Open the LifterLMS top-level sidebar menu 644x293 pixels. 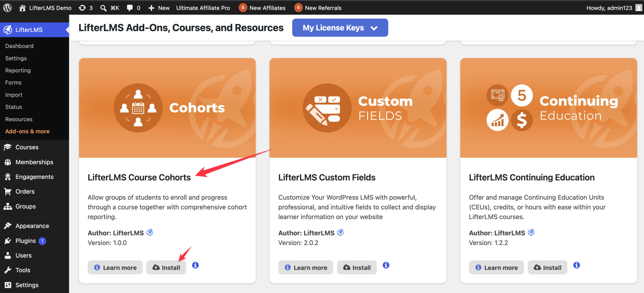click(x=34, y=30)
